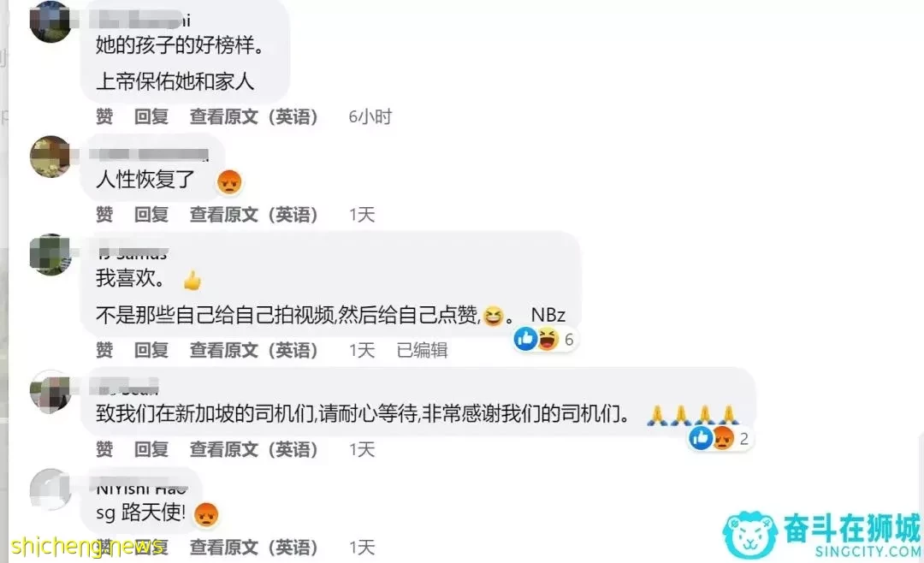The height and width of the screenshot is (563, 924).
Task: View original English of 我喜欢 comment
Action: (x=253, y=350)
